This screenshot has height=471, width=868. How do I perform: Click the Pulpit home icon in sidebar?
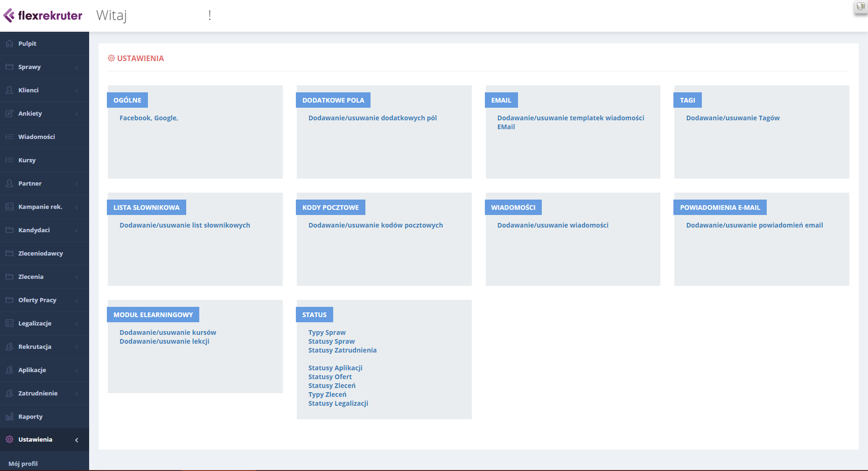click(9, 43)
